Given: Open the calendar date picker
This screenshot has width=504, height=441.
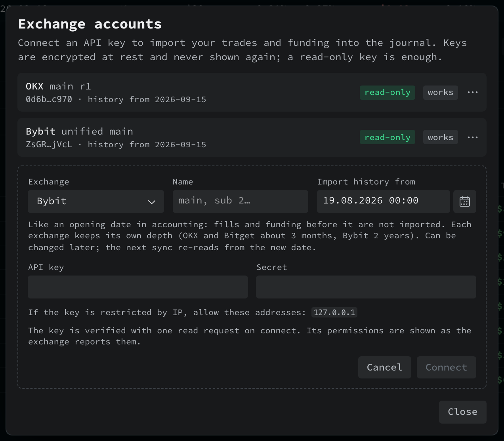Looking at the screenshot, I should tap(465, 201).
